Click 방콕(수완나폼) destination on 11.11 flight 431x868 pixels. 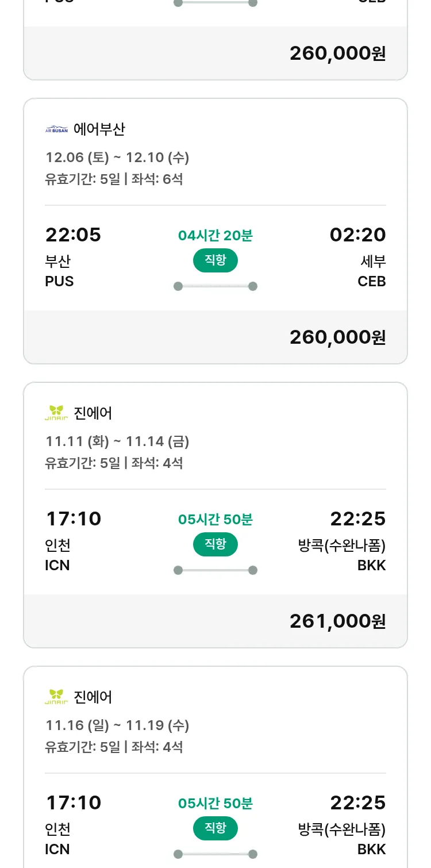(342, 545)
